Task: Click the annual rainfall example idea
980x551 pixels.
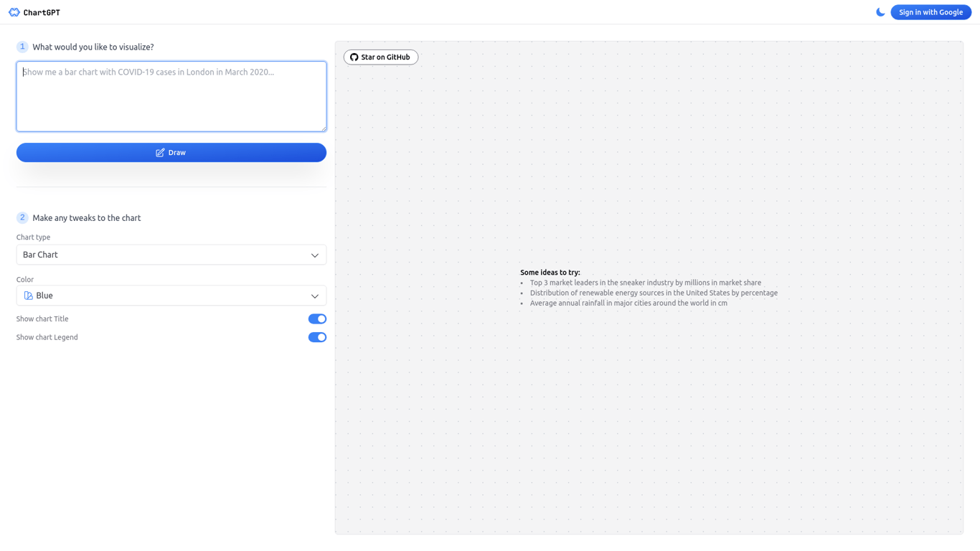Action: coord(628,303)
